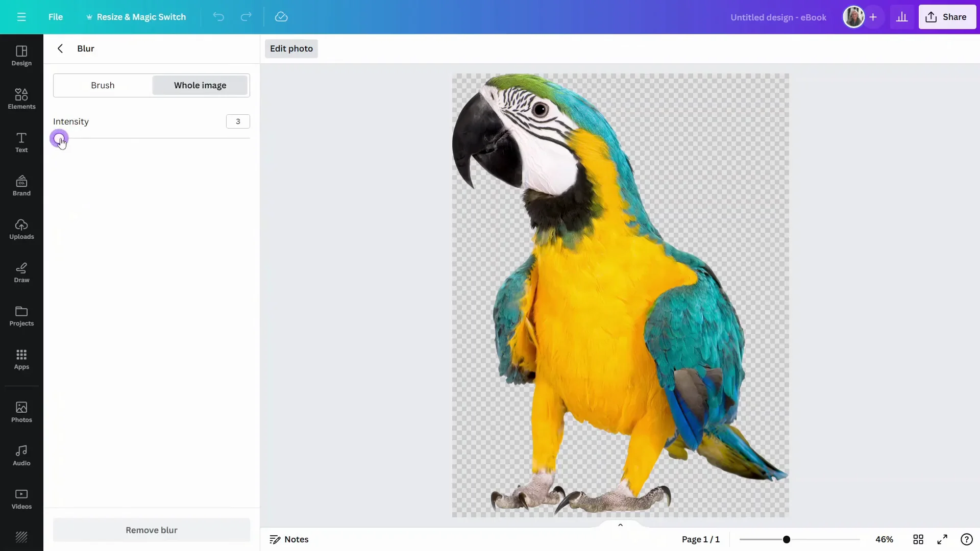980x551 pixels.
Task: Click the Intensity value input field
Action: tap(238, 121)
